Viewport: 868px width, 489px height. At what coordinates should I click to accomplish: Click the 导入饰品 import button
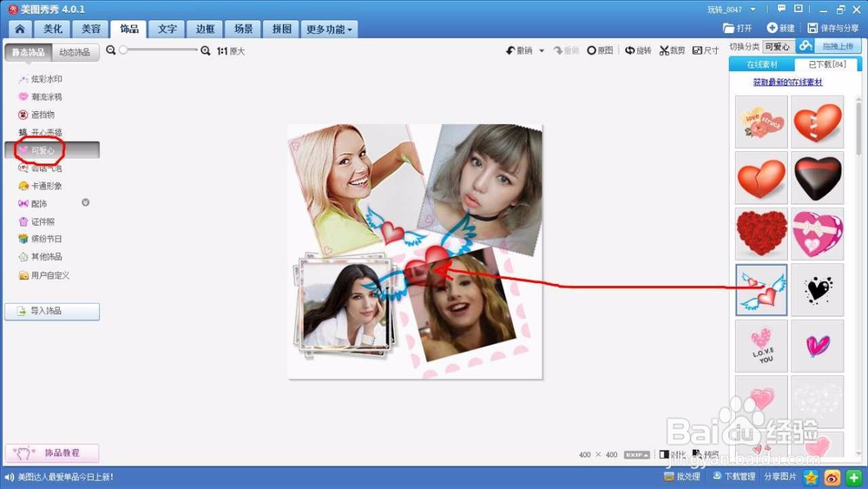click(52, 311)
